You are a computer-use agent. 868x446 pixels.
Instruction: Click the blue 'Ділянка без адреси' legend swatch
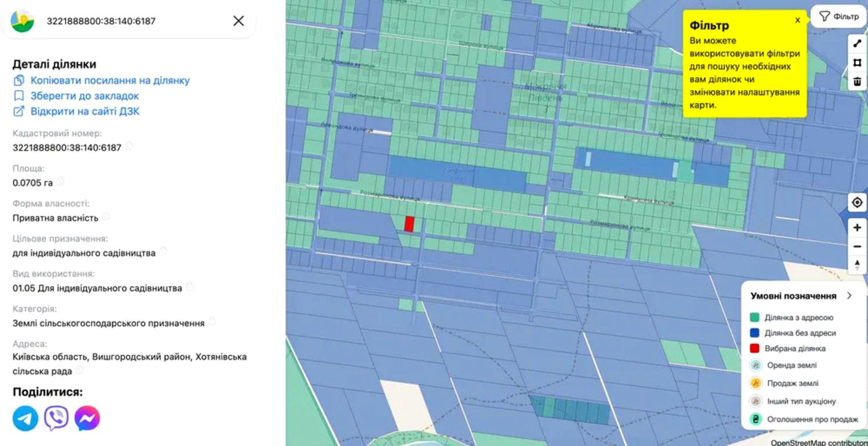coord(755,333)
